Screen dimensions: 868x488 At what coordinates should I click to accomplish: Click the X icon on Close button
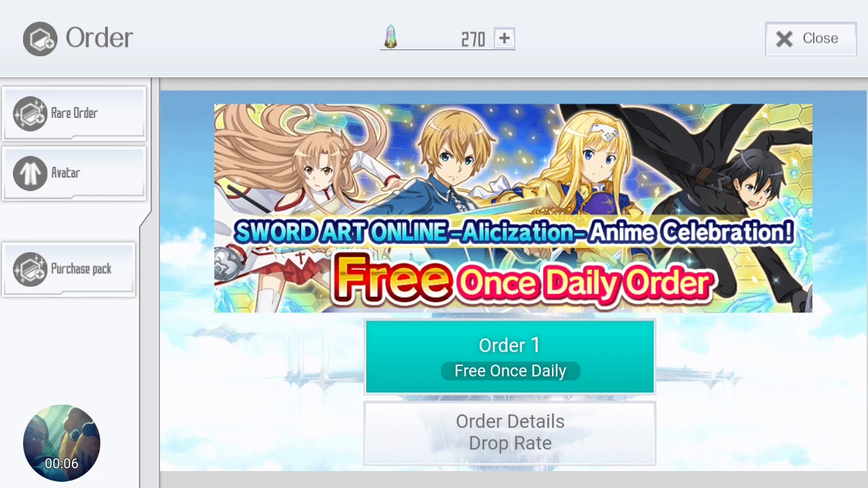click(x=785, y=39)
